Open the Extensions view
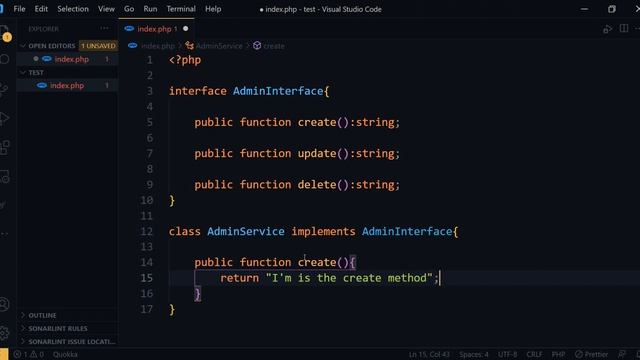 pyautogui.click(x=4, y=148)
